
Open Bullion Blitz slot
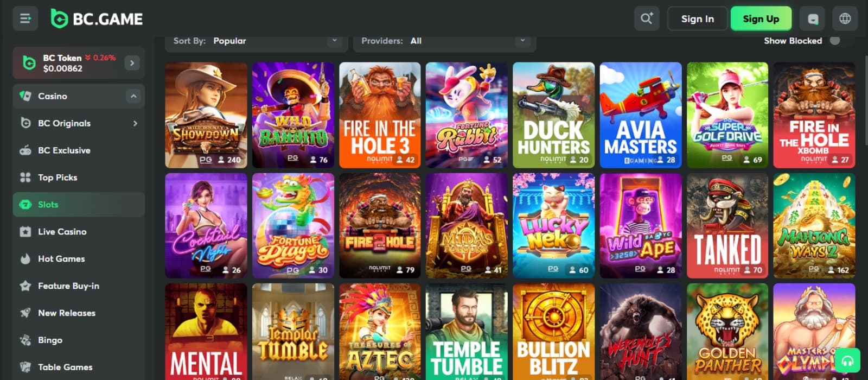click(x=553, y=332)
